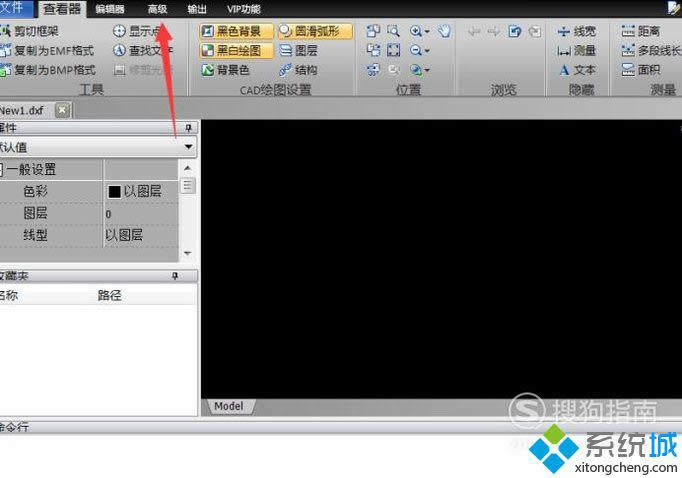The image size is (682, 478).
Task: Collapse the 一般设置 (general settings) group
Action: pos(3,170)
